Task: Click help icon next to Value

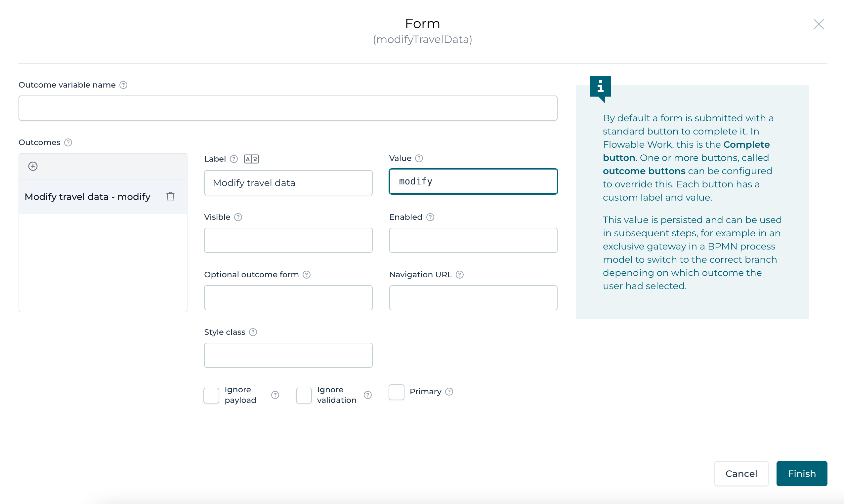Action: coord(419,158)
